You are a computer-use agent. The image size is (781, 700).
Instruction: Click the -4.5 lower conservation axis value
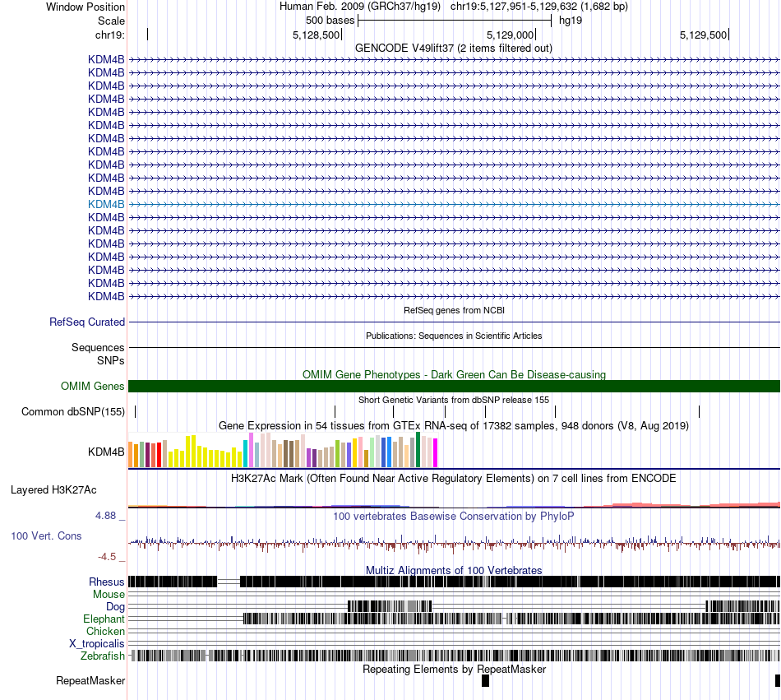coord(107,557)
